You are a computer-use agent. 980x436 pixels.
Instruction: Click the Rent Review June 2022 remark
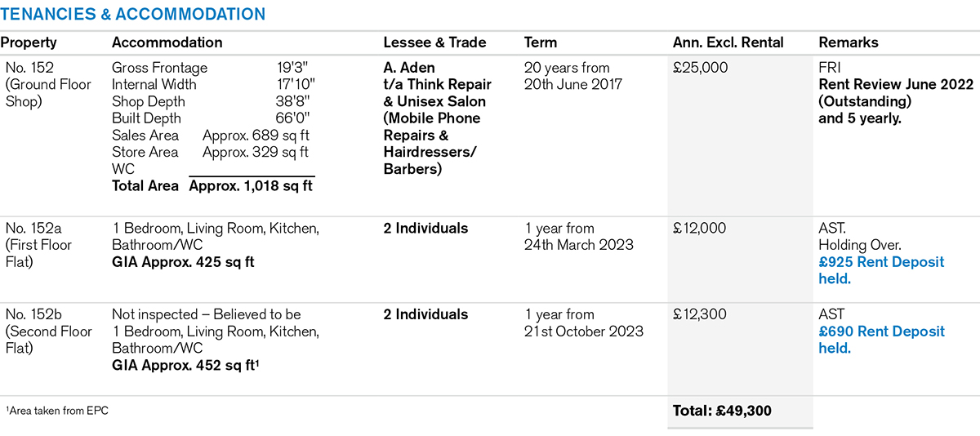[x=896, y=85]
